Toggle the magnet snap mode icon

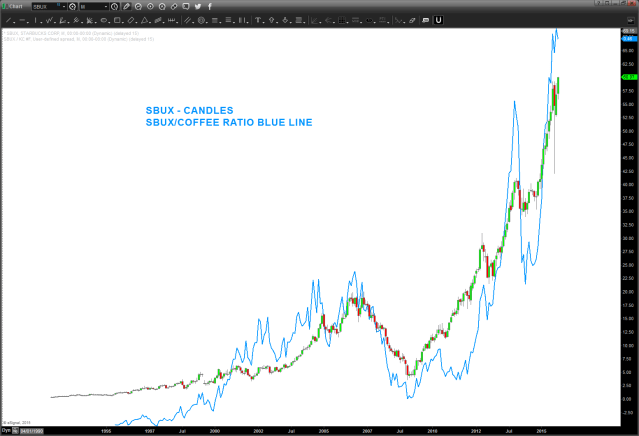tap(437, 19)
